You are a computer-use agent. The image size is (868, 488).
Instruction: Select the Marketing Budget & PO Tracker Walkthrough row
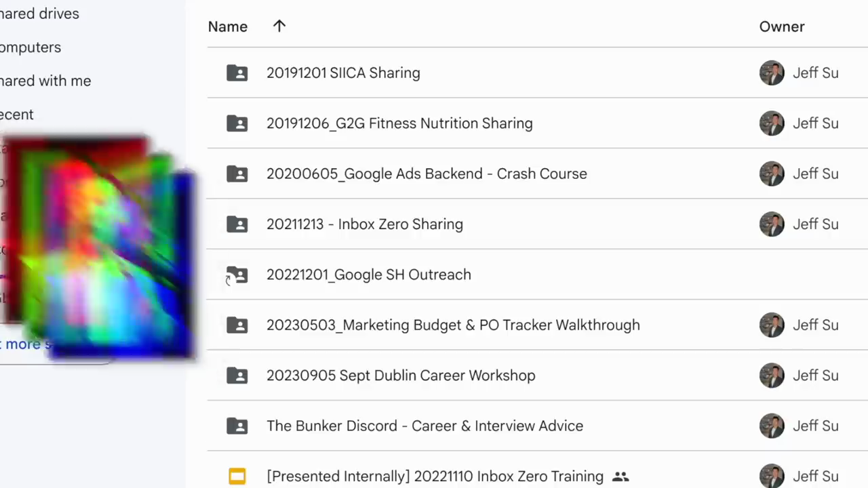[537, 325]
